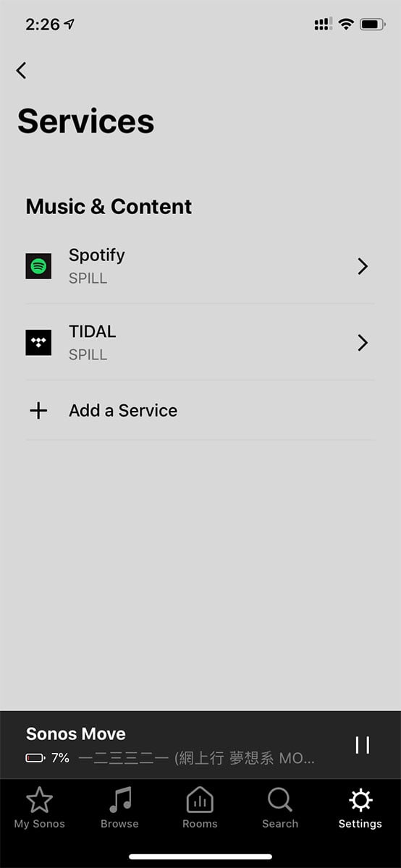The width and height of the screenshot is (401, 868).
Task: Tap the phone battery status icon
Action: [372, 24]
